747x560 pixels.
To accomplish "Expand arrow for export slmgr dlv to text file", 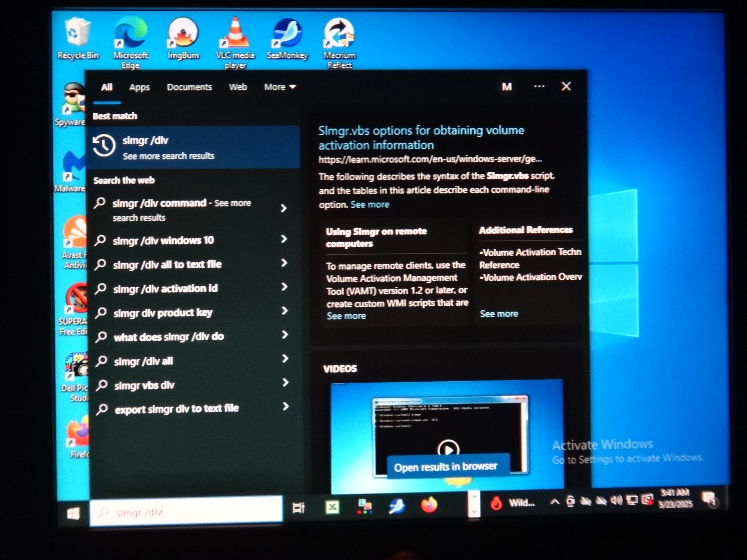I will pos(286,407).
